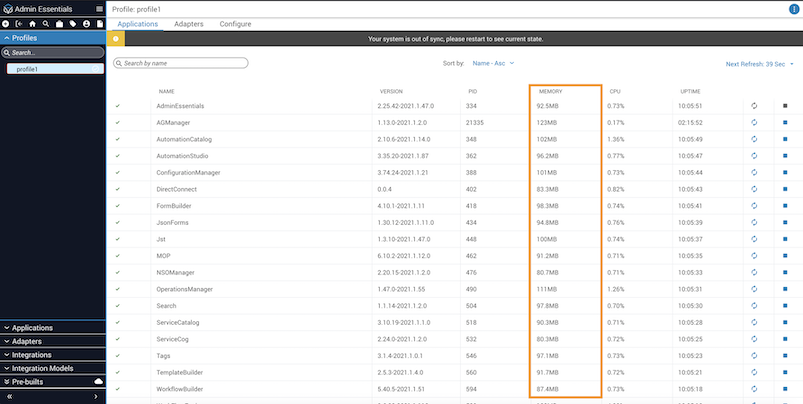The height and width of the screenshot is (404, 803).
Task: Restart the AGManager application
Action: pyautogui.click(x=755, y=122)
